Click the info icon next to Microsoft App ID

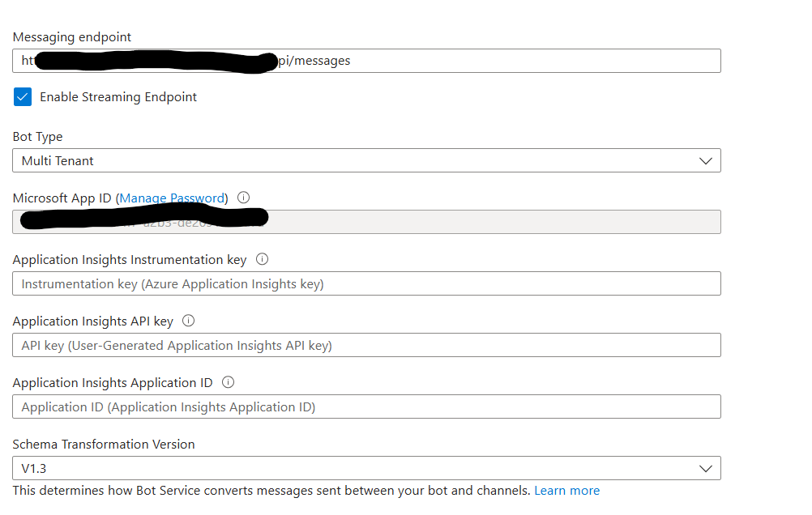pos(243,198)
